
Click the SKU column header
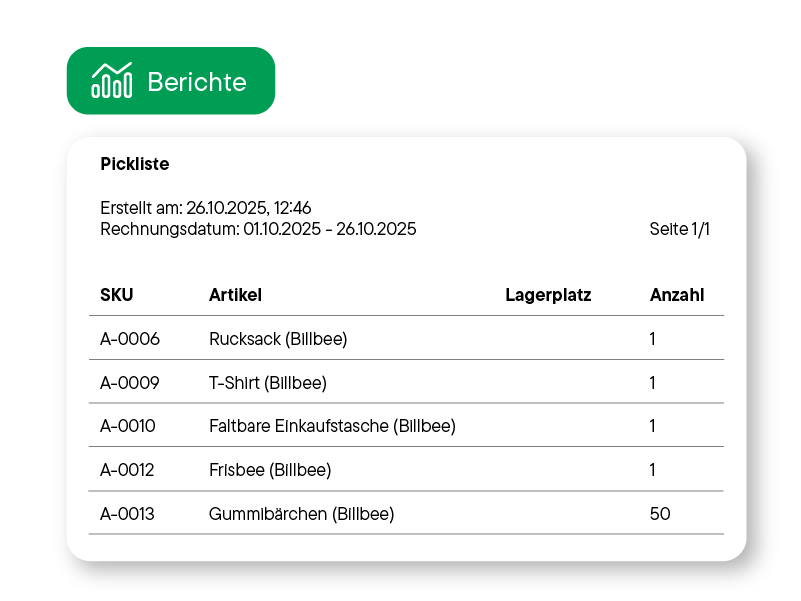pos(116,295)
